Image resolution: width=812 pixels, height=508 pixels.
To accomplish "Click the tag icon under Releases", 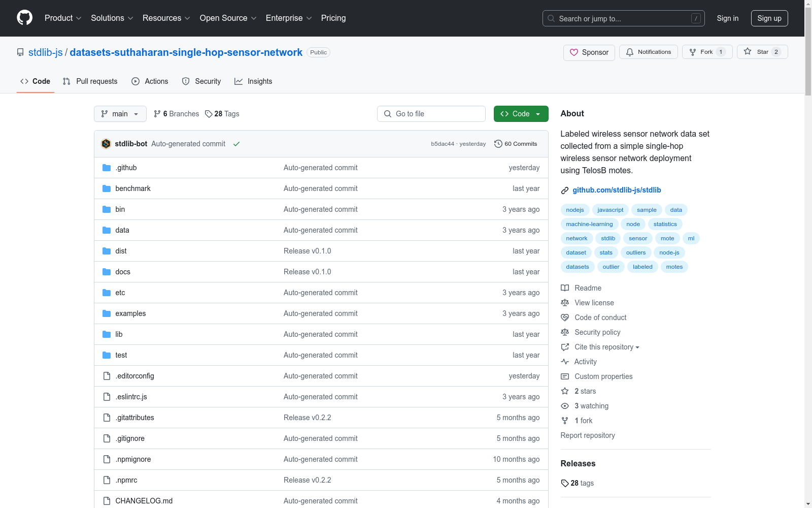I will (565, 483).
